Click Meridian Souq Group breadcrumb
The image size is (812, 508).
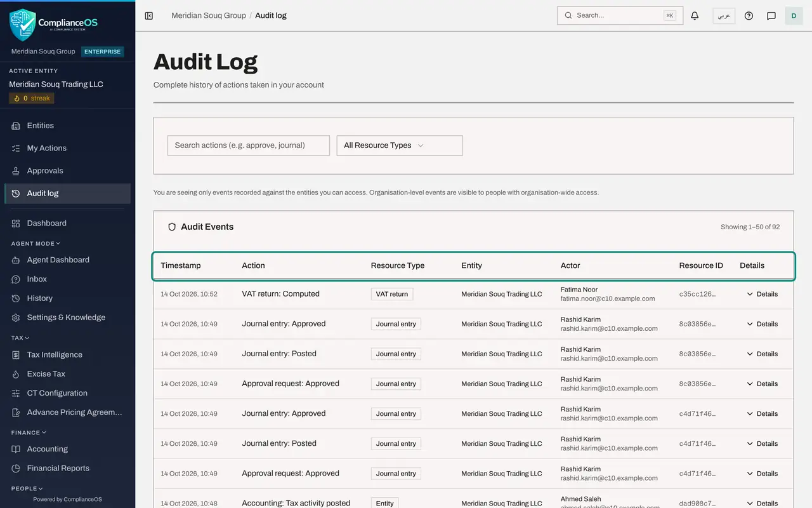pyautogui.click(x=209, y=15)
